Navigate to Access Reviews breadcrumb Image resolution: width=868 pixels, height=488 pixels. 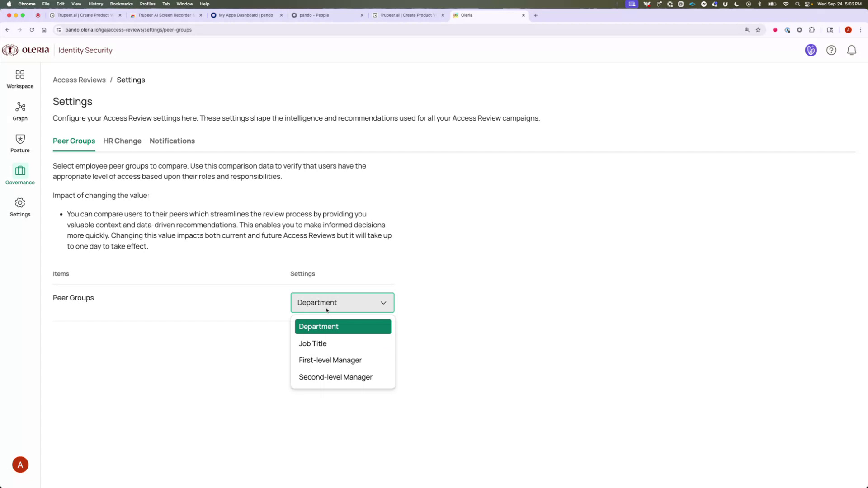79,80
